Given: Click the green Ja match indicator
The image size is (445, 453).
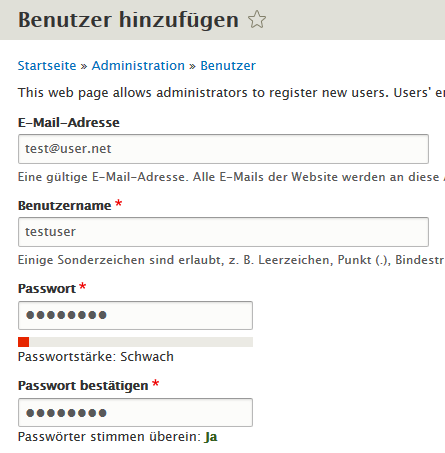Looking at the screenshot, I should coord(211,437).
